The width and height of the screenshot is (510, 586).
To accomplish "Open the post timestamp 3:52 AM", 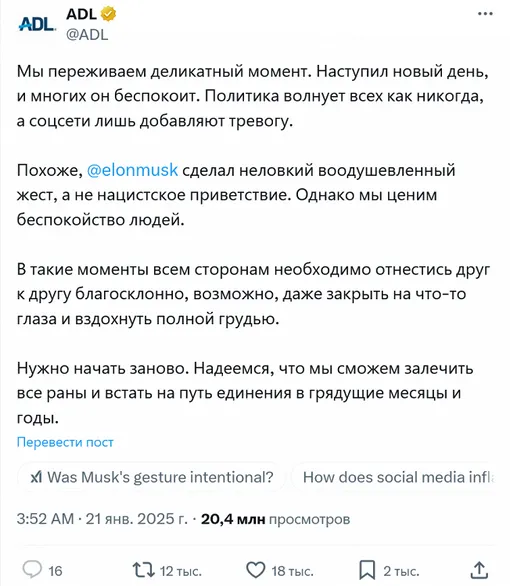I will coord(45,519).
